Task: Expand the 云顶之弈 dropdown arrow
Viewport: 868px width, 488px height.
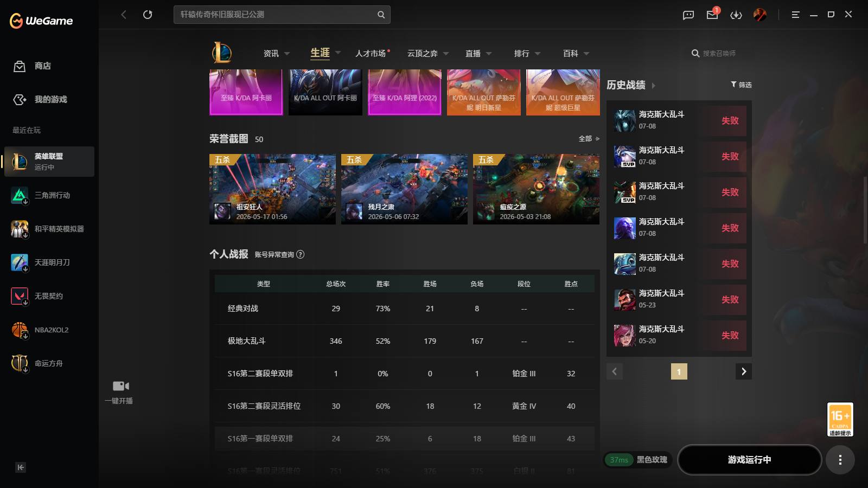Action: pos(446,54)
